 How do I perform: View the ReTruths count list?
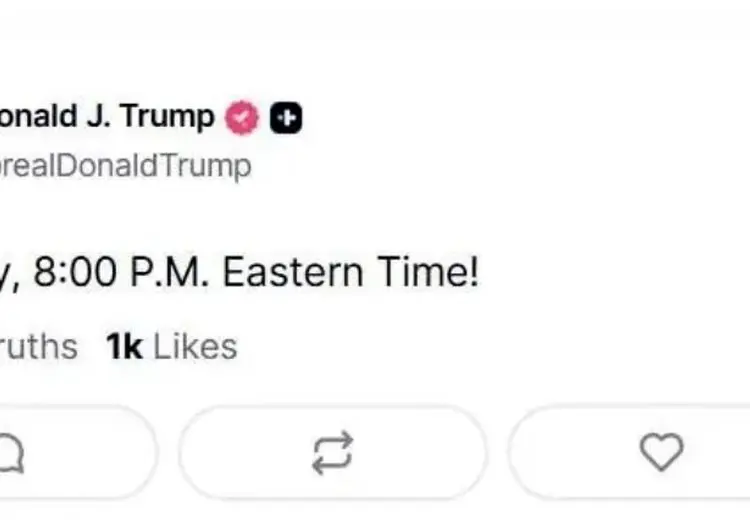pos(38,347)
